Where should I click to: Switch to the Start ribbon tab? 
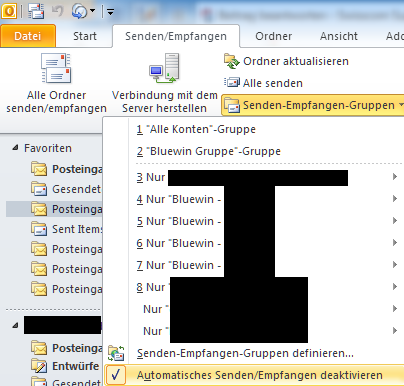click(85, 36)
